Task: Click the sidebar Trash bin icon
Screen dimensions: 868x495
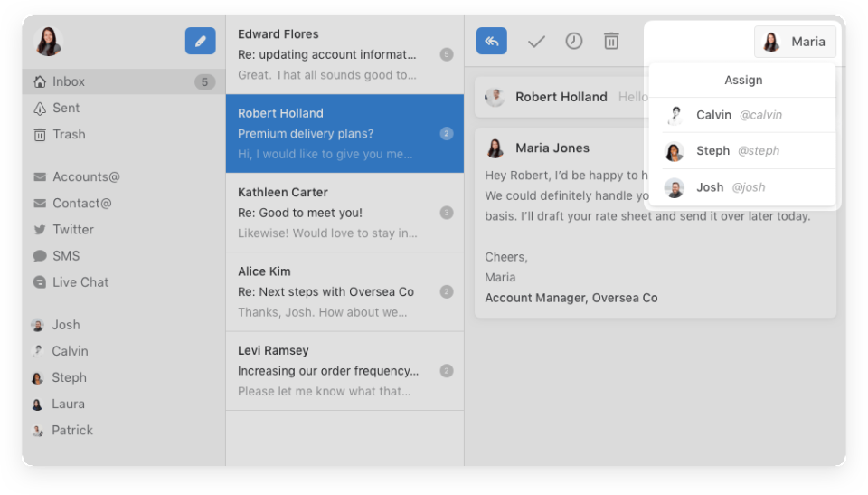Action: tap(39, 135)
